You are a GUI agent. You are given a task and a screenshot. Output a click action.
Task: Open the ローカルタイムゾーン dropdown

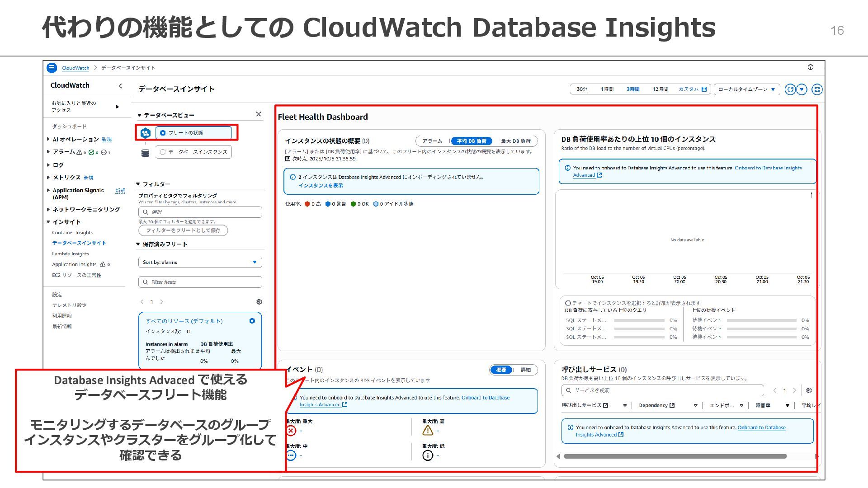point(746,89)
